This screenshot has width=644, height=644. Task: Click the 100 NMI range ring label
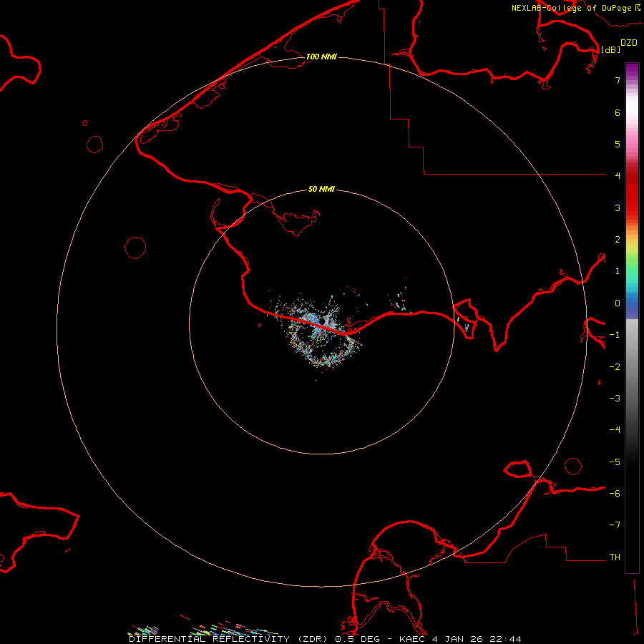tap(321, 57)
